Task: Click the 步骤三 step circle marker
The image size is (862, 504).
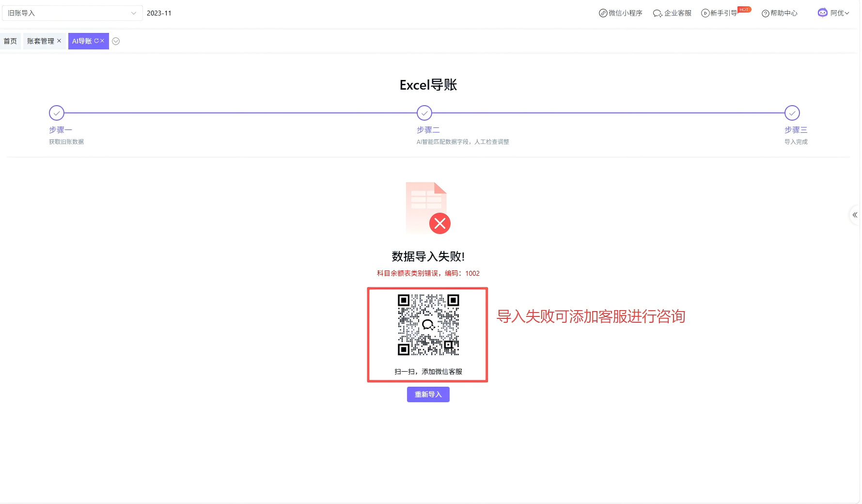Action: pyautogui.click(x=792, y=113)
